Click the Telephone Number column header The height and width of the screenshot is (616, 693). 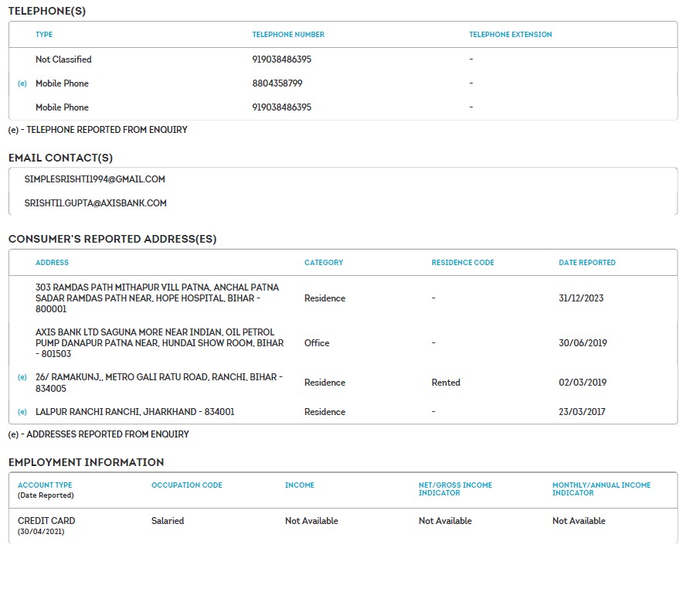pyautogui.click(x=288, y=35)
